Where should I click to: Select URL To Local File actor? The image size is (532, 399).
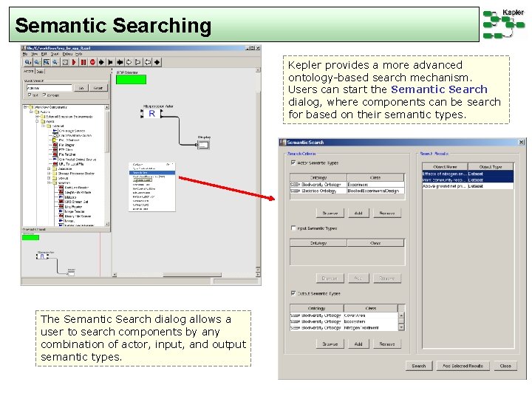[x=68, y=164]
